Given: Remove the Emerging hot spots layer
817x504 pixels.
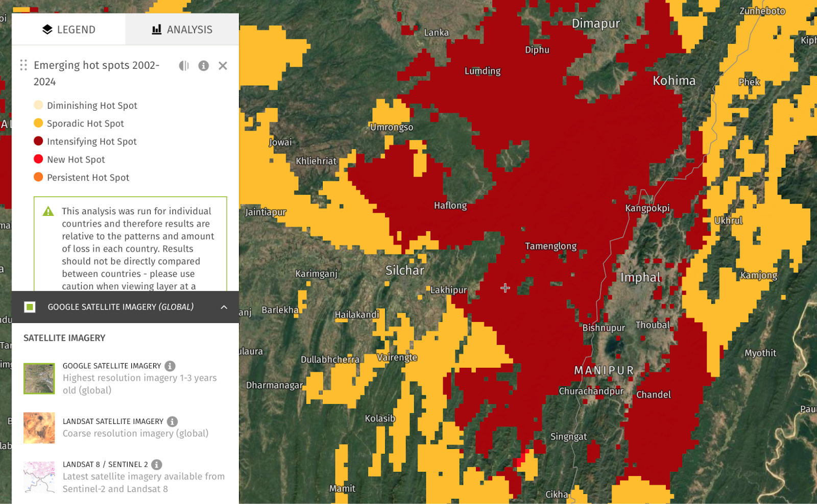Looking at the screenshot, I should [223, 66].
